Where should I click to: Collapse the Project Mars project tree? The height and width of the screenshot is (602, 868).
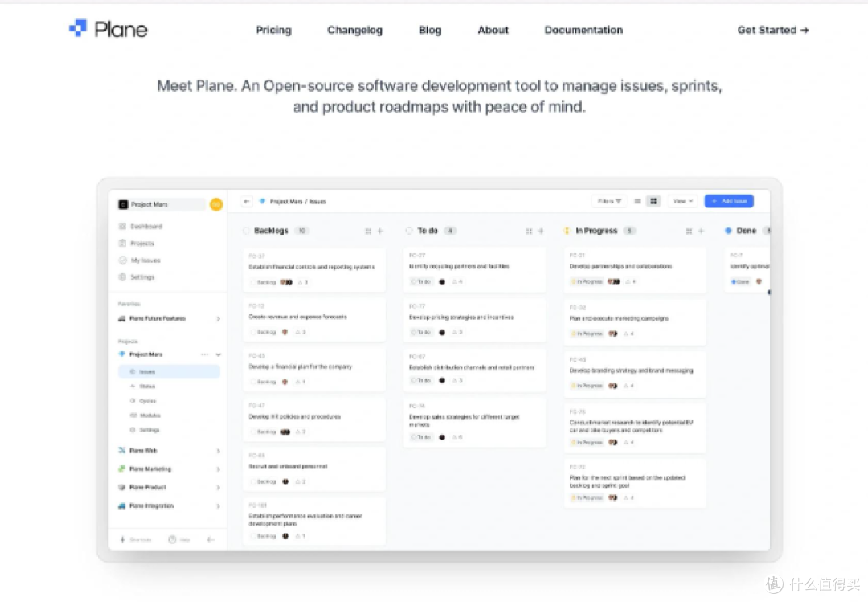[218, 354]
